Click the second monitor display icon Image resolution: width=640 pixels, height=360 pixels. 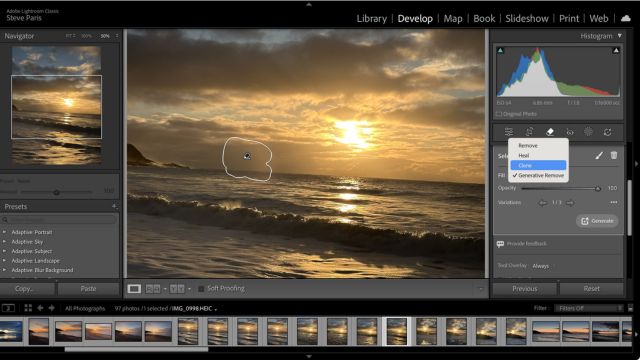pos(8,308)
